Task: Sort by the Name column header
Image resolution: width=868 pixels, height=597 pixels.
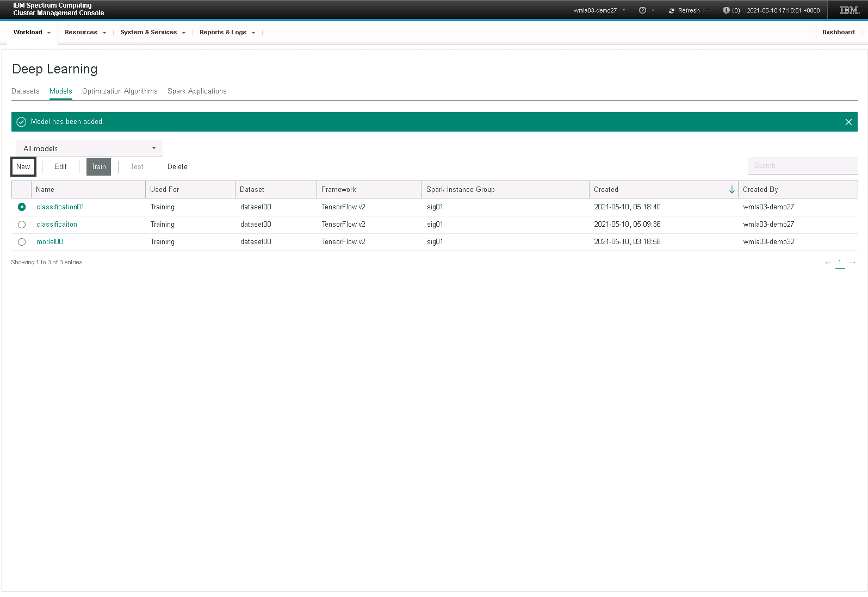Action: [88, 189]
